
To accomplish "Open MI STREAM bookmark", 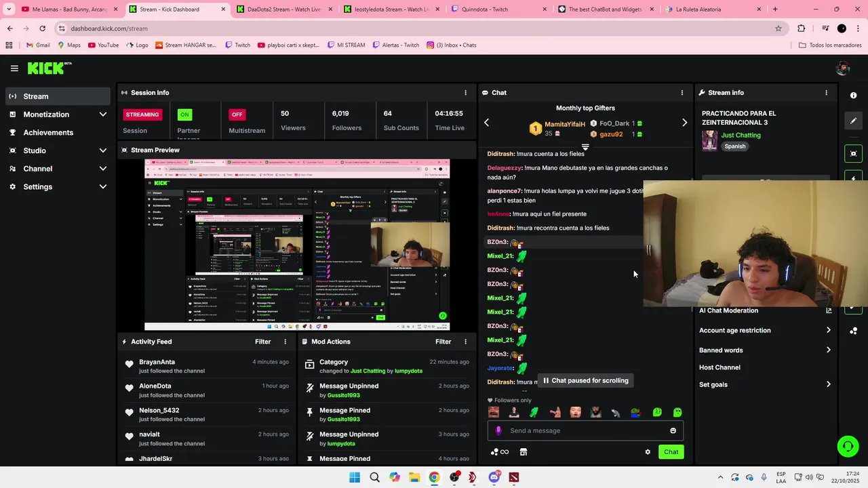I will point(345,45).
